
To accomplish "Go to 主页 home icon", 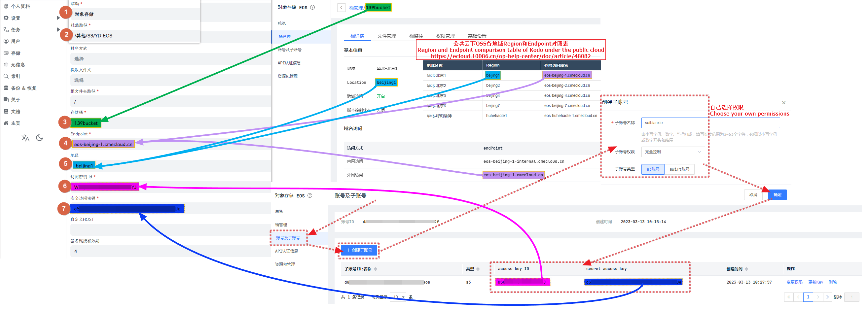I will pos(6,123).
